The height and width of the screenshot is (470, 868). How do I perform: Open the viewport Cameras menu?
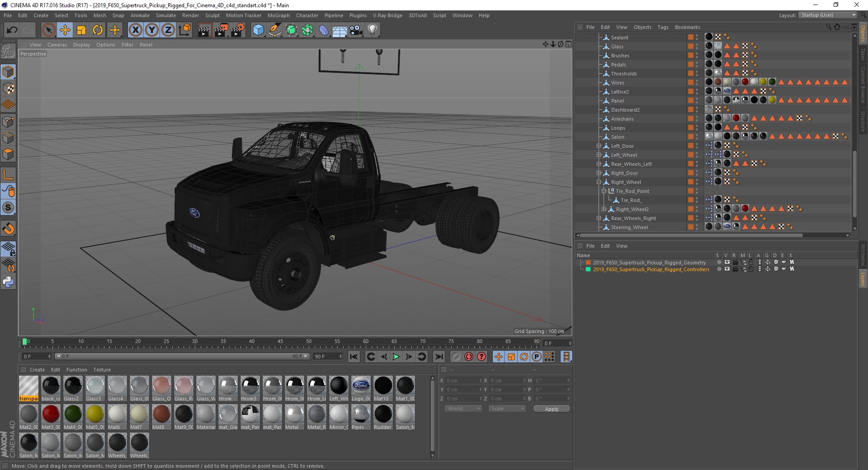[57, 45]
